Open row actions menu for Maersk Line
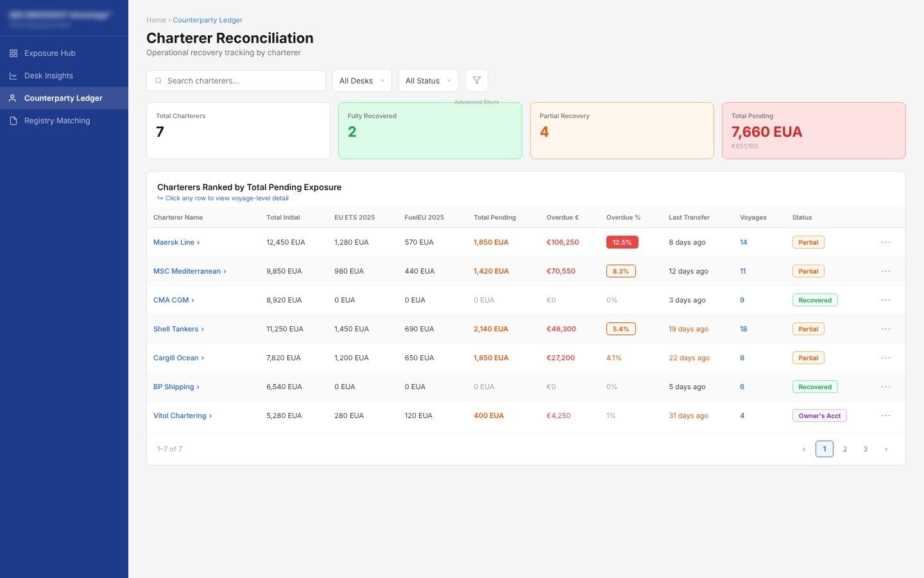924x578 pixels. point(886,242)
